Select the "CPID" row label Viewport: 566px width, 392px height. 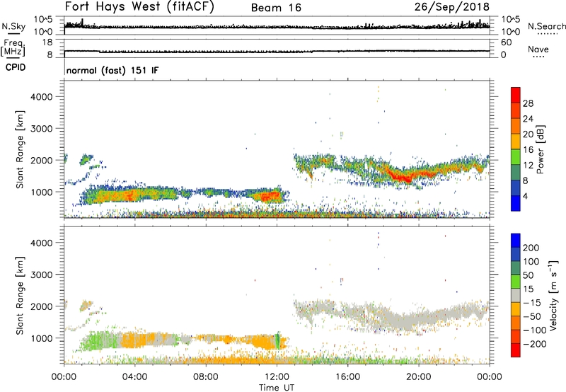pos(16,67)
